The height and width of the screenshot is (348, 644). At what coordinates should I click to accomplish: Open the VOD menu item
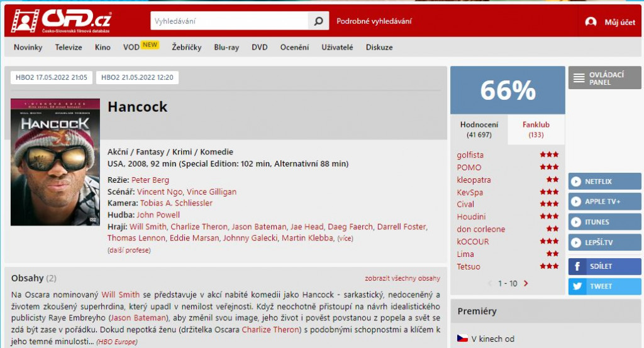(131, 47)
